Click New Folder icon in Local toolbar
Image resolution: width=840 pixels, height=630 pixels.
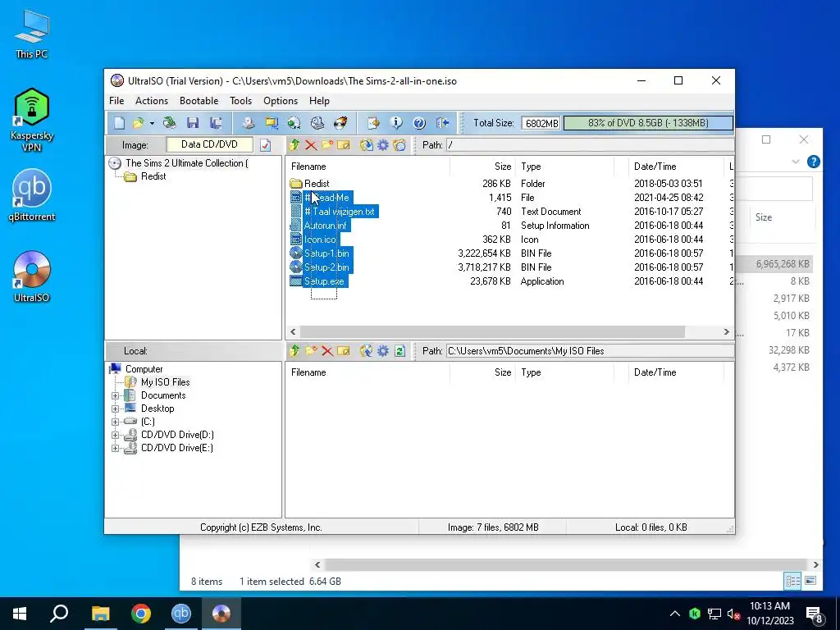(x=311, y=351)
